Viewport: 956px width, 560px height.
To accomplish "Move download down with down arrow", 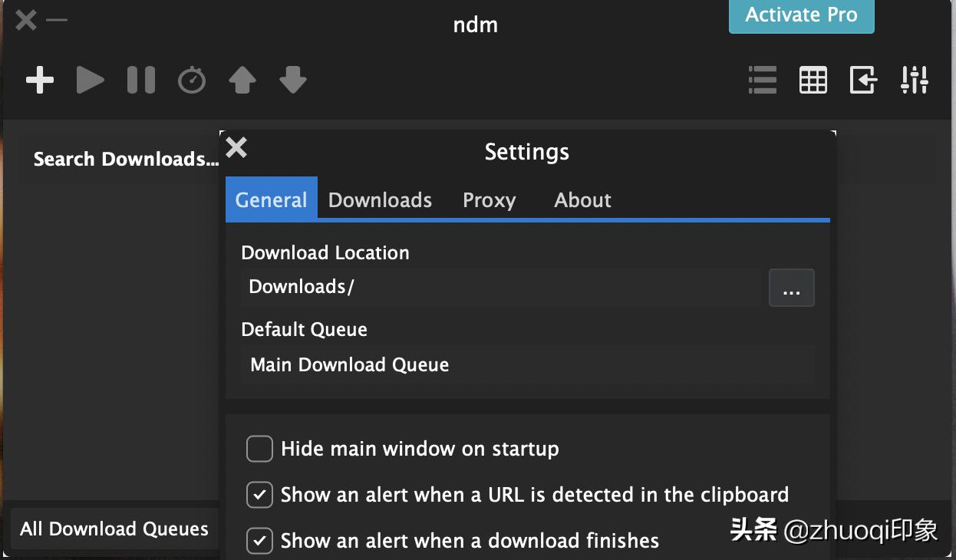I will tap(293, 80).
